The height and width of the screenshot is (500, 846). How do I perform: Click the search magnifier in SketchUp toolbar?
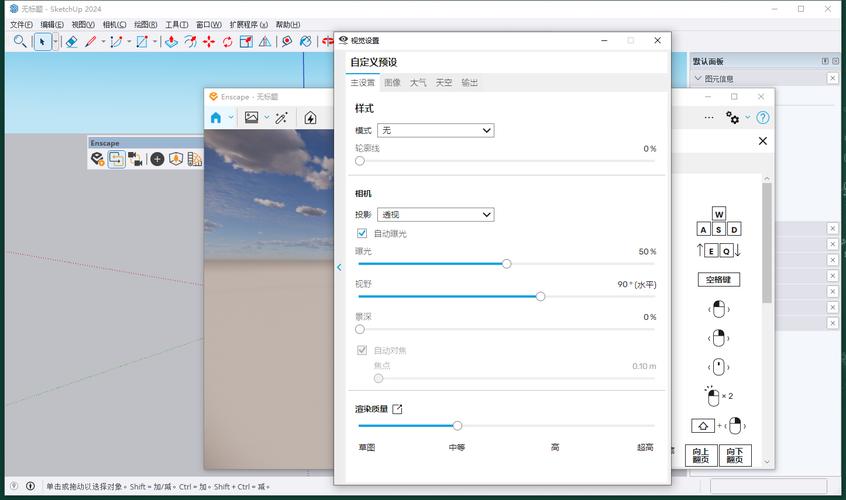coord(20,41)
